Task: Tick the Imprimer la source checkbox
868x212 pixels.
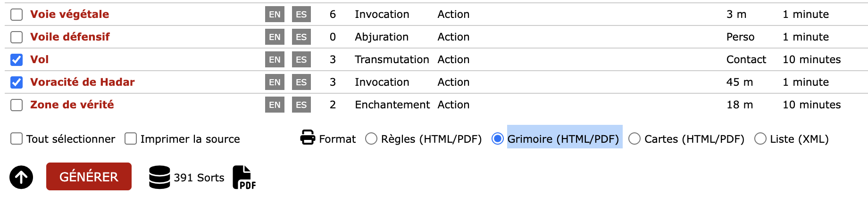Action: coord(131,139)
